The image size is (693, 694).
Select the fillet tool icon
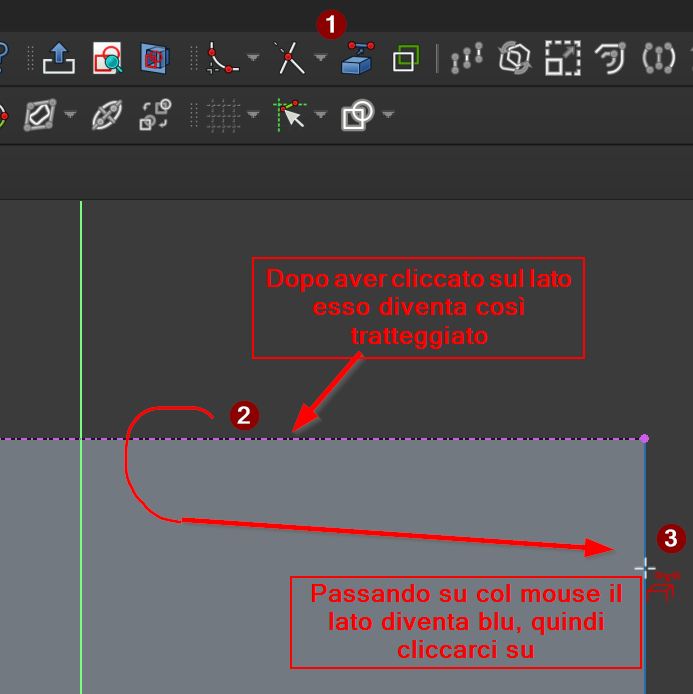click(222, 59)
